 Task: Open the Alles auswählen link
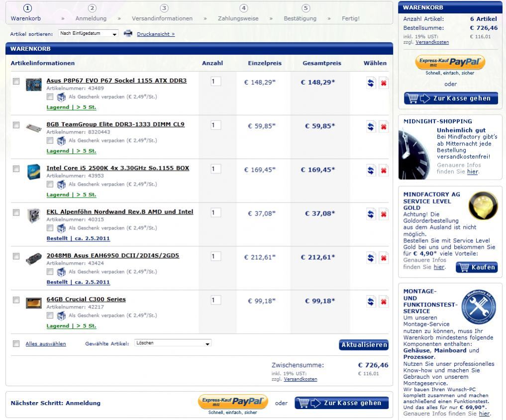tap(46, 344)
